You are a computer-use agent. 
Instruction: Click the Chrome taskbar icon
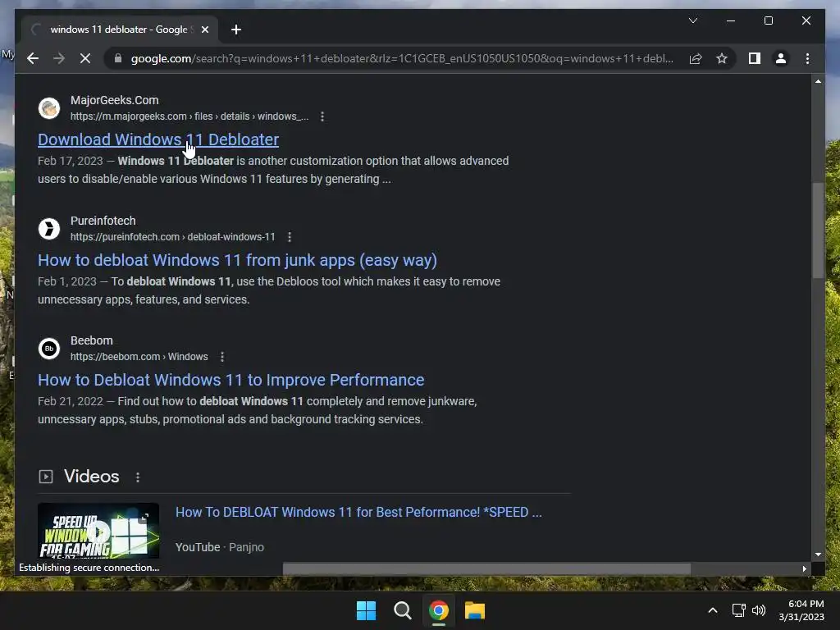(x=438, y=610)
